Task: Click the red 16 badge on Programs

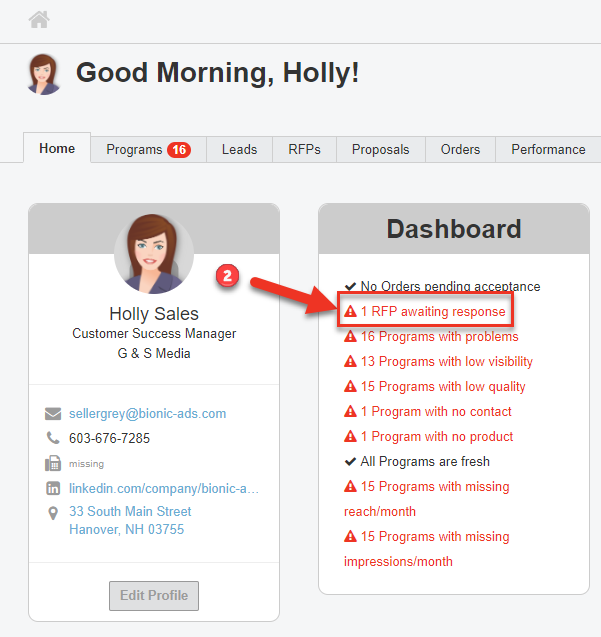Action: pyautogui.click(x=179, y=150)
